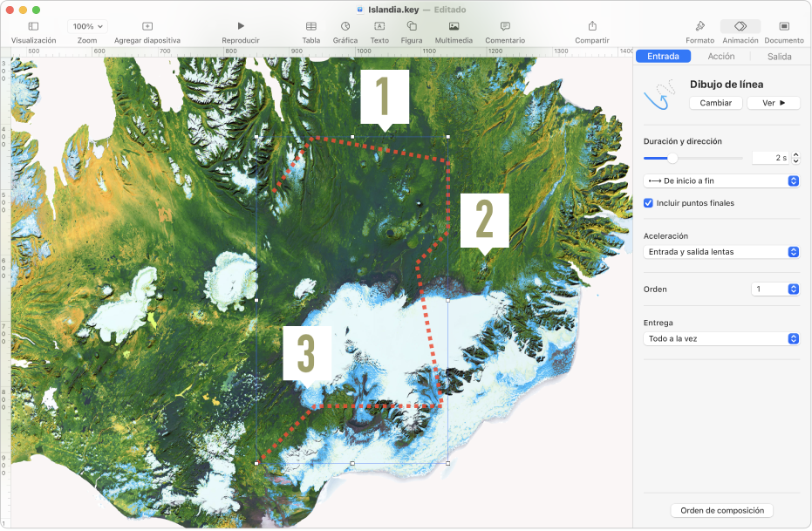Toggle the Documento inspector panel
812x531 pixels.
(x=783, y=27)
